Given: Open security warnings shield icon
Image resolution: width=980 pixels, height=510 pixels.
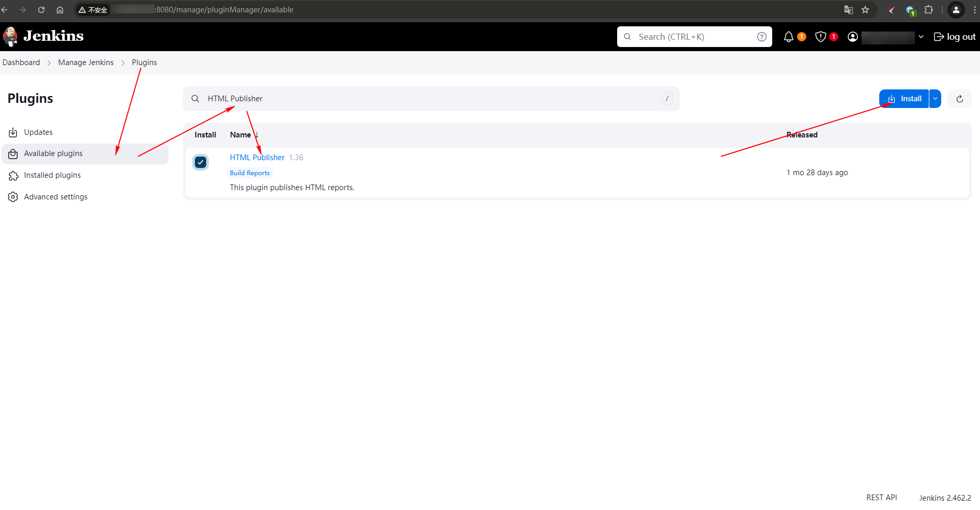Looking at the screenshot, I should pyautogui.click(x=820, y=37).
